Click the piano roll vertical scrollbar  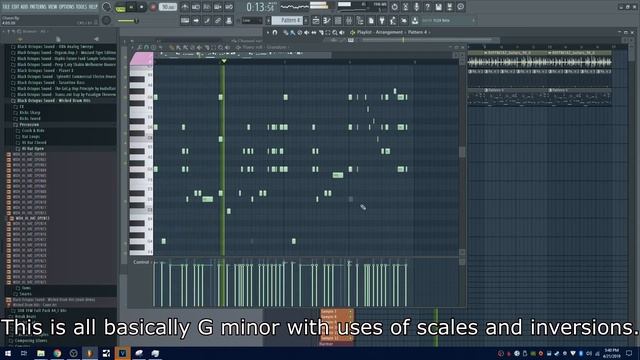tap(462, 152)
